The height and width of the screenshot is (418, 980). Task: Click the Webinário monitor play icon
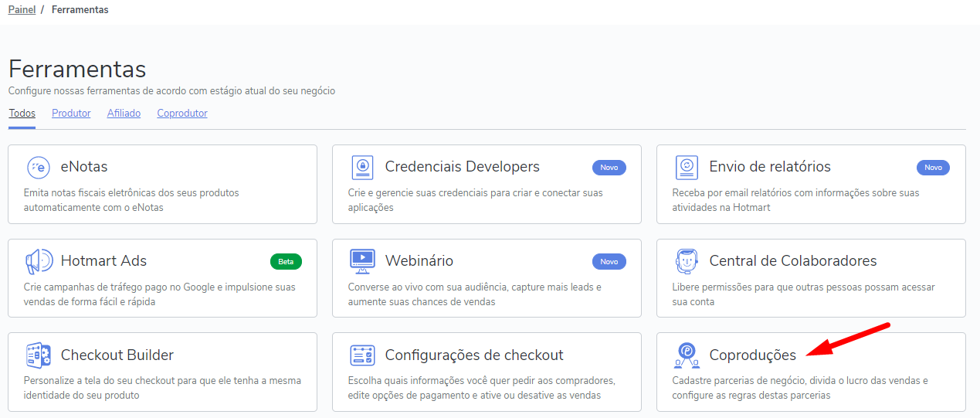click(x=362, y=261)
